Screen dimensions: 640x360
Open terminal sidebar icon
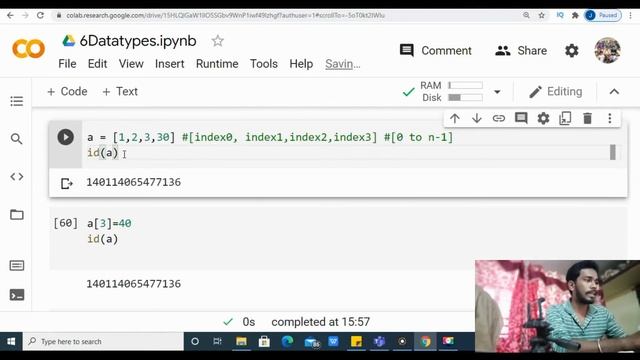pyautogui.click(x=17, y=295)
